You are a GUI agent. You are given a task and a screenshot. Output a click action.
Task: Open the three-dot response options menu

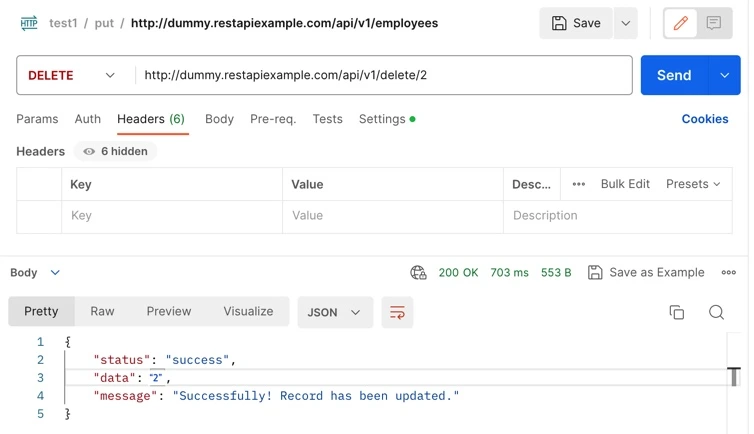pos(728,272)
